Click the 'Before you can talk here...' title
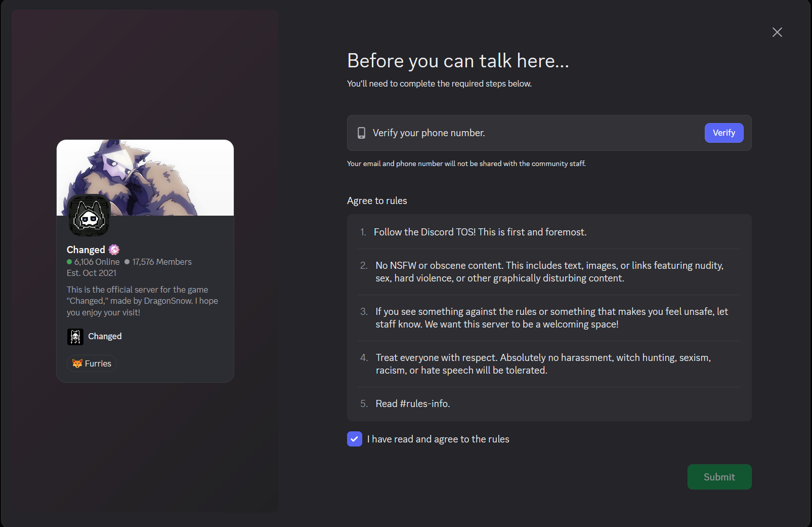 point(458,61)
